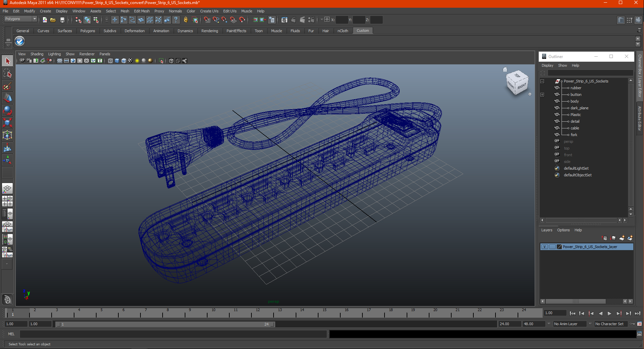Save scene with floppy disk icon

[62, 20]
